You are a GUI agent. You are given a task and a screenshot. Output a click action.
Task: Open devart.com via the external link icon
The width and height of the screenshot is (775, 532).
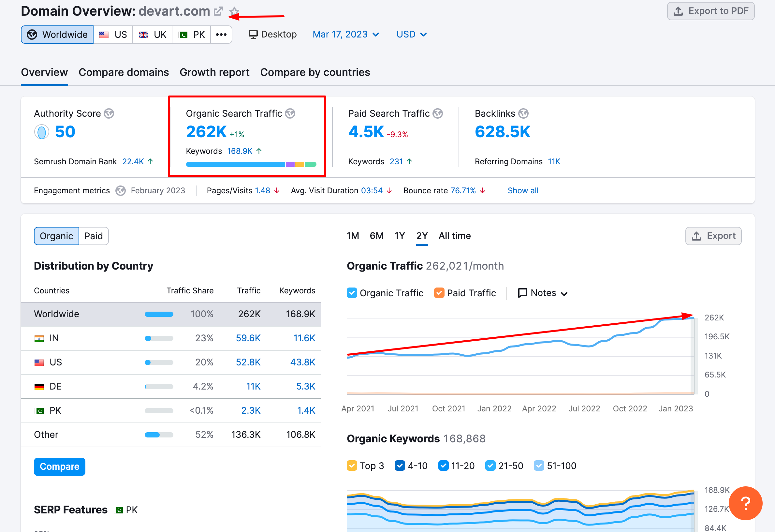218,11
